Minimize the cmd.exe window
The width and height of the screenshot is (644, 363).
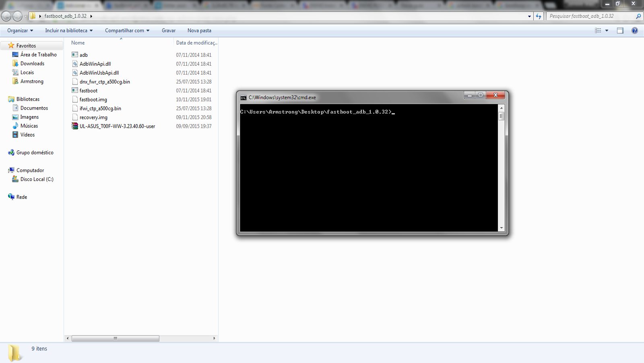click(469, 95)
